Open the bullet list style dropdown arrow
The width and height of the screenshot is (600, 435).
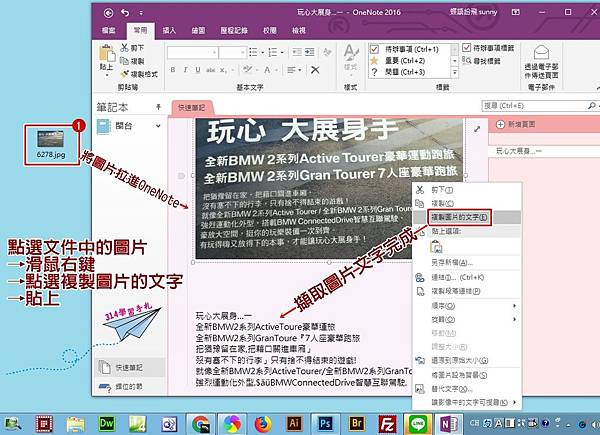(262, 52)
